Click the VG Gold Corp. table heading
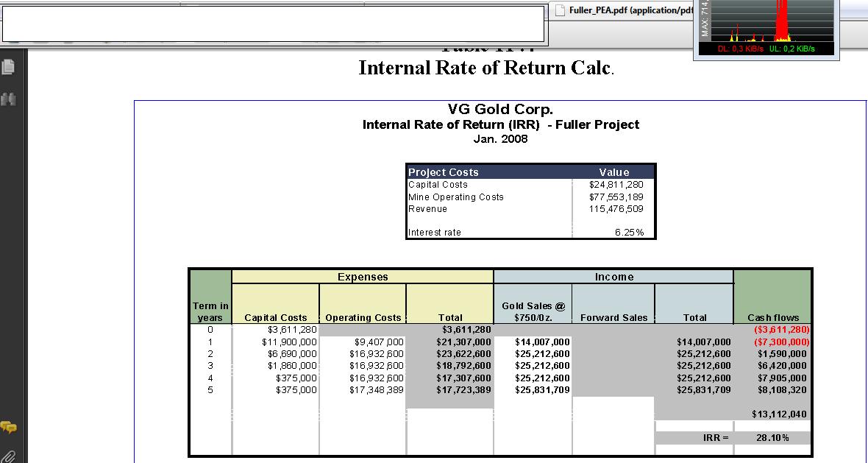The height and width of the screenshot is (463, 868). [x=500, y=108]
